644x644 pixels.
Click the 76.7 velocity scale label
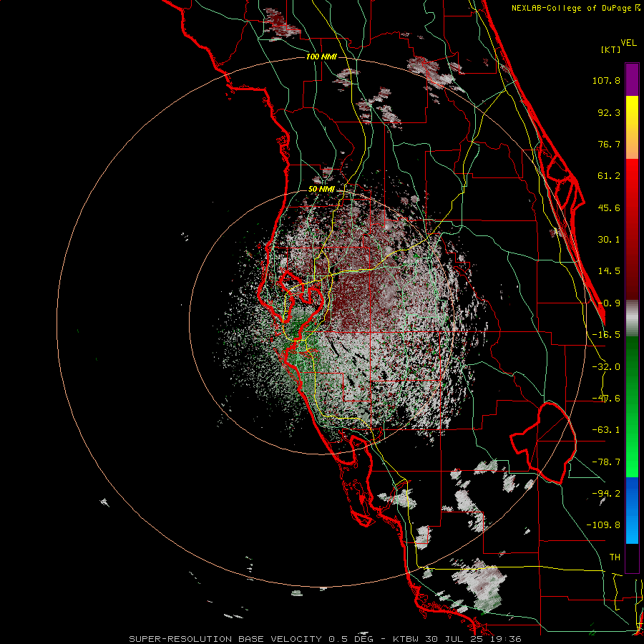(609, 144)
